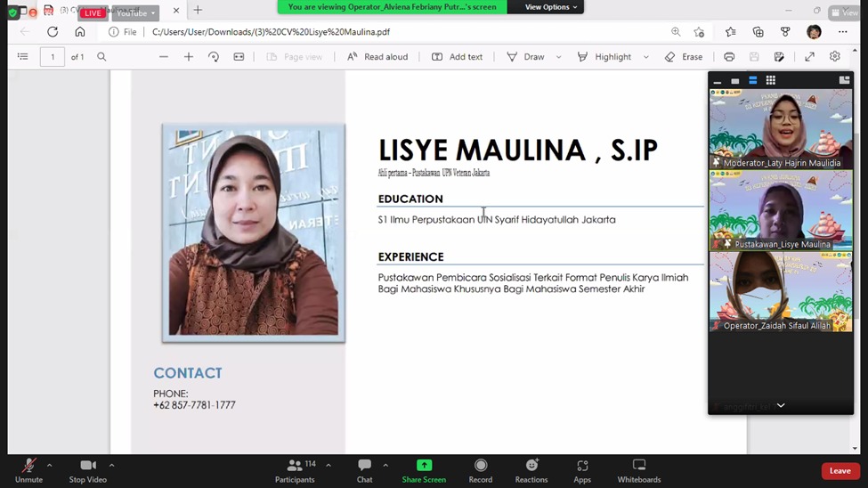This screenshot has height=488, width=868.
Task: Select the Erase tool in PDF toolbar
Action: (684, 57)
